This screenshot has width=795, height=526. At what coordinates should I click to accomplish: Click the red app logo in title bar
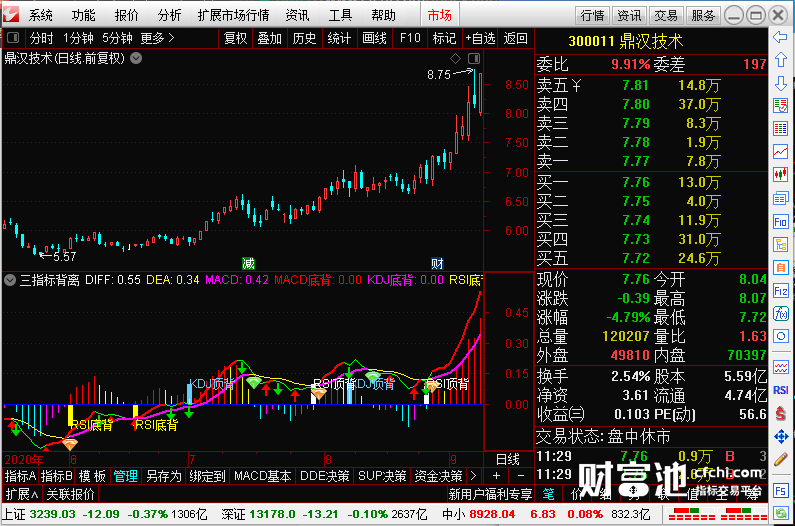(x=11, y=14)
